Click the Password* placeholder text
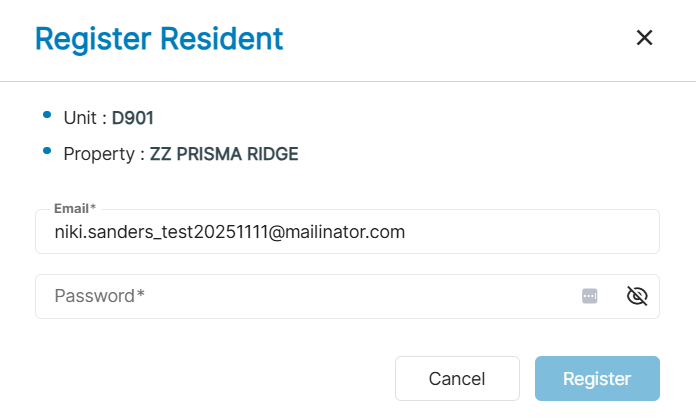Image resolution: width=696 pixels, height=418 pixels. click(100, 296)
